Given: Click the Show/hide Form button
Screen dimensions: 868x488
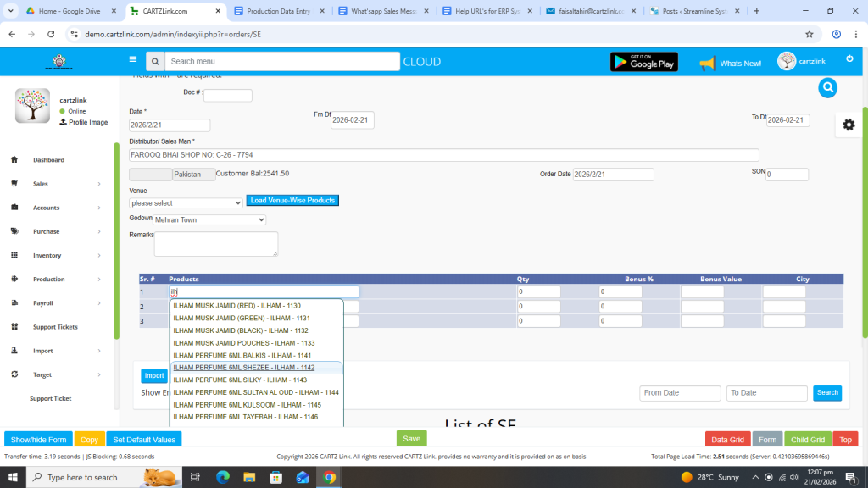Looking at the screenshot, I should pyautogui.click(x=38, y=440).
